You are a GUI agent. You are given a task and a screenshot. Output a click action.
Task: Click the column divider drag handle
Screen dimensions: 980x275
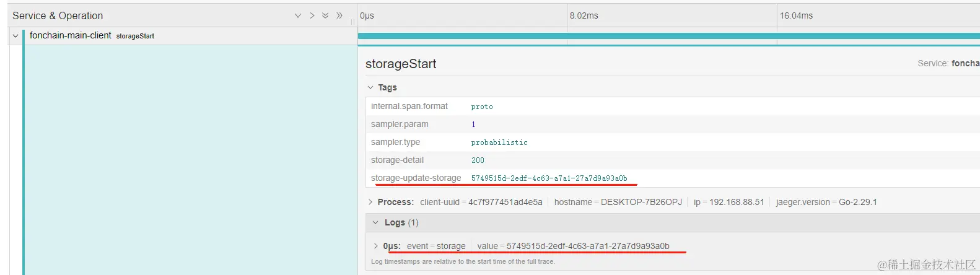click(x=353, y=21)
